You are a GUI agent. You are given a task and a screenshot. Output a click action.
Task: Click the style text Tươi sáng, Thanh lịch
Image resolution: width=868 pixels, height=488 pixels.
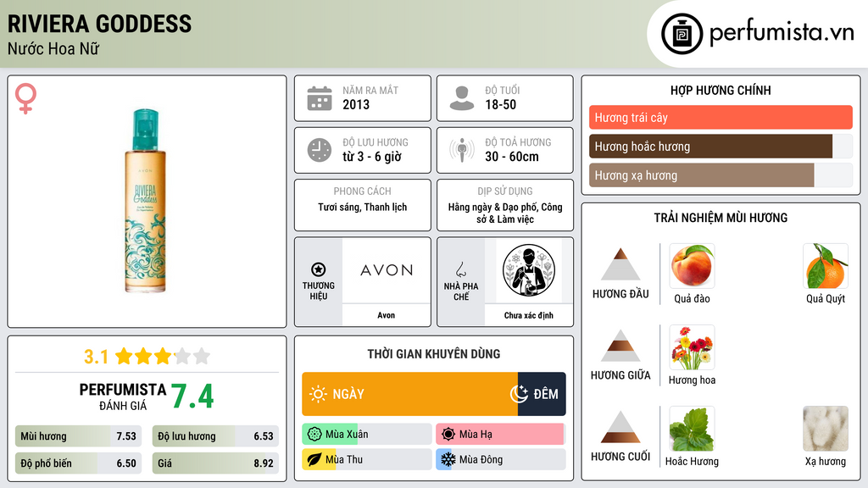(363, 207)
